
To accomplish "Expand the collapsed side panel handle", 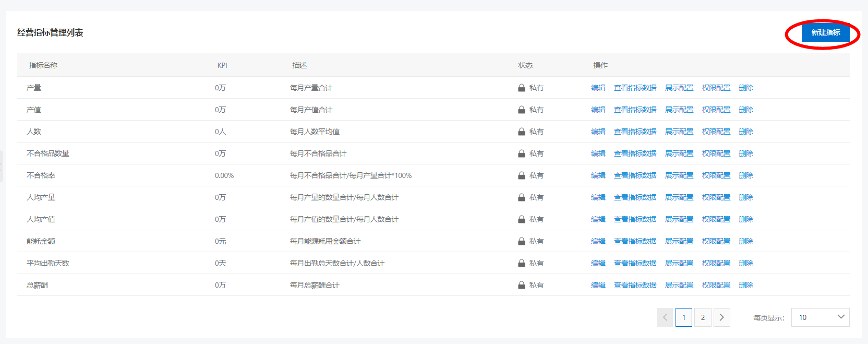I will pyautogui.click(x=2, y=167).
